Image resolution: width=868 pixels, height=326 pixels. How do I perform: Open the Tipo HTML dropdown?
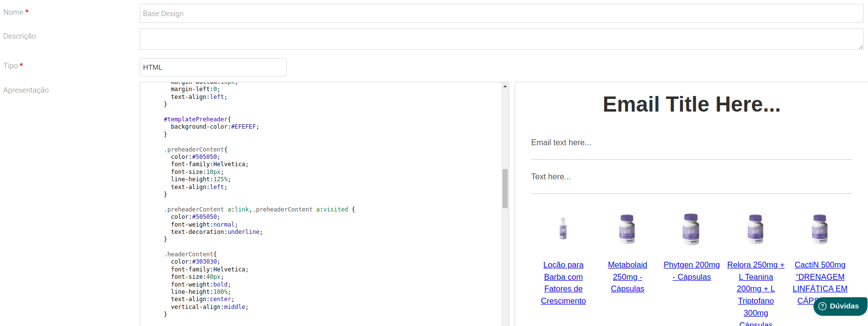pos(213,67)
